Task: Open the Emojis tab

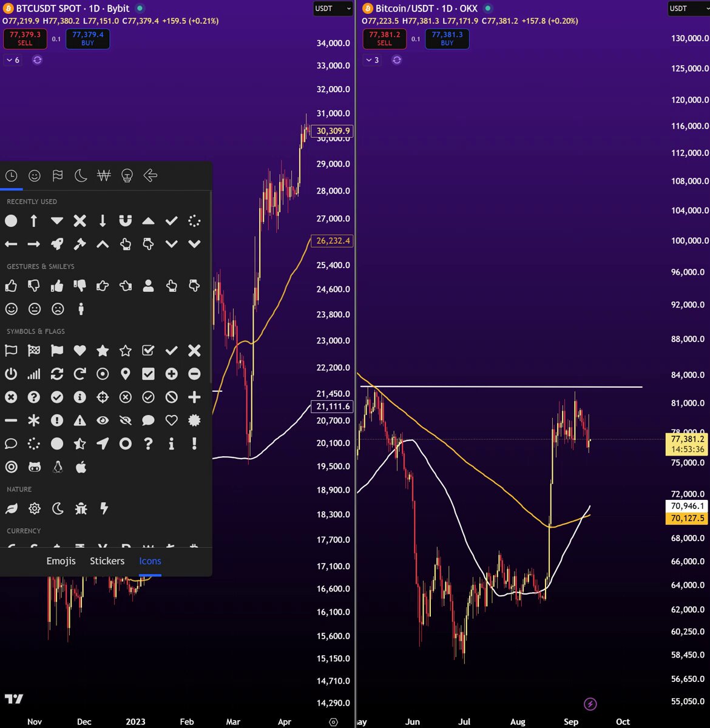Action: pyautogui.click(x=61, y=561)
